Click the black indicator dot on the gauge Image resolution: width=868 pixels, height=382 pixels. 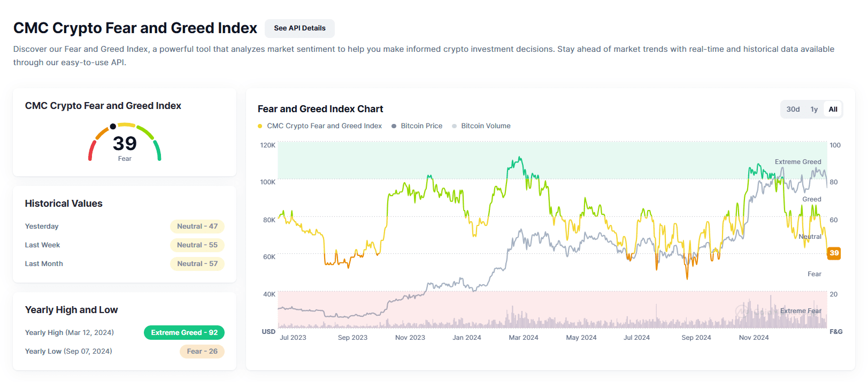tap(113, 127)
